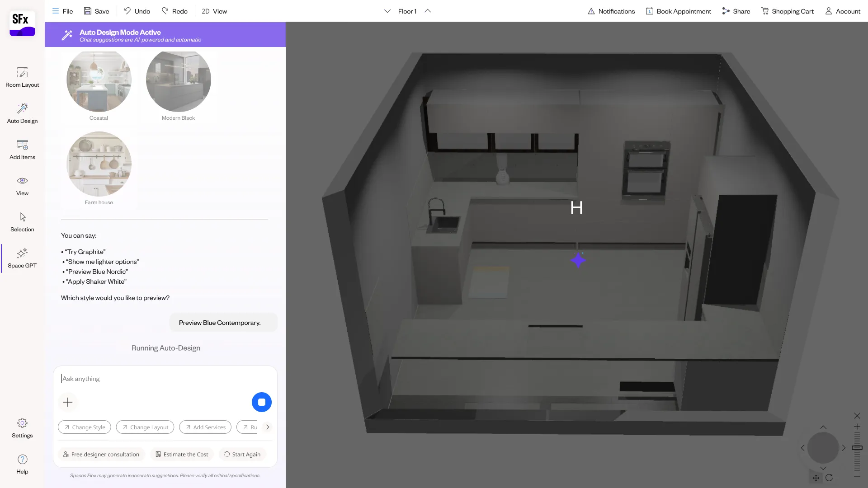
Task: Open the Account menu
Action: 843,11
